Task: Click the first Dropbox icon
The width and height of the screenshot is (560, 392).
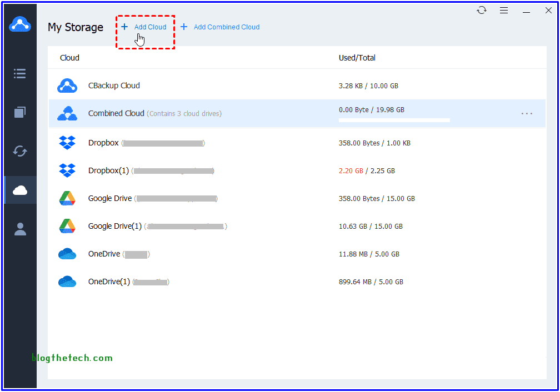Action: pos(67,143)
